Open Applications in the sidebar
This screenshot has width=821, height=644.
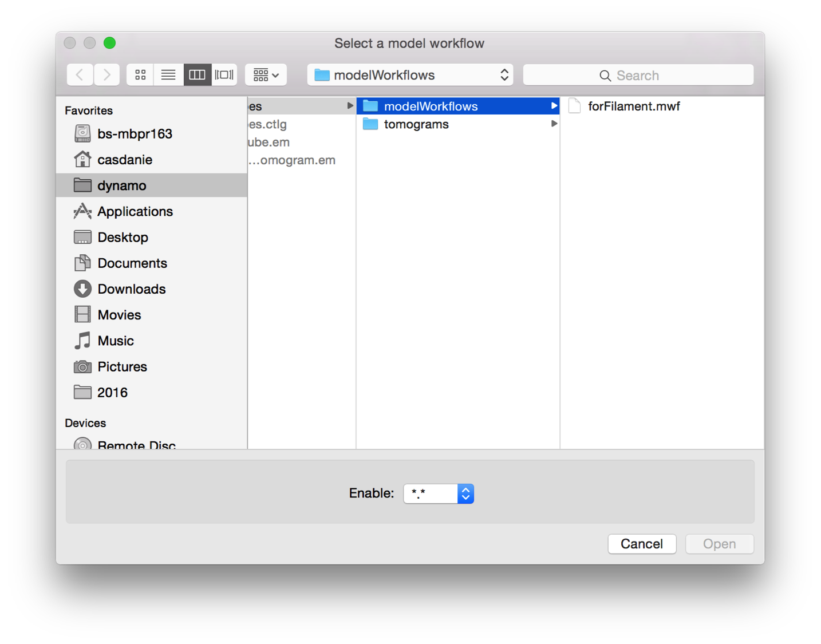point(135,212)
